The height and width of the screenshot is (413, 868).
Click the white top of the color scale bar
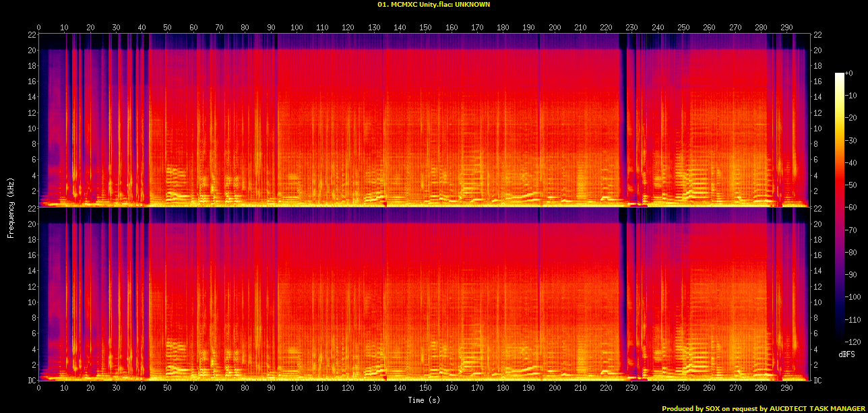pos(839,75)
